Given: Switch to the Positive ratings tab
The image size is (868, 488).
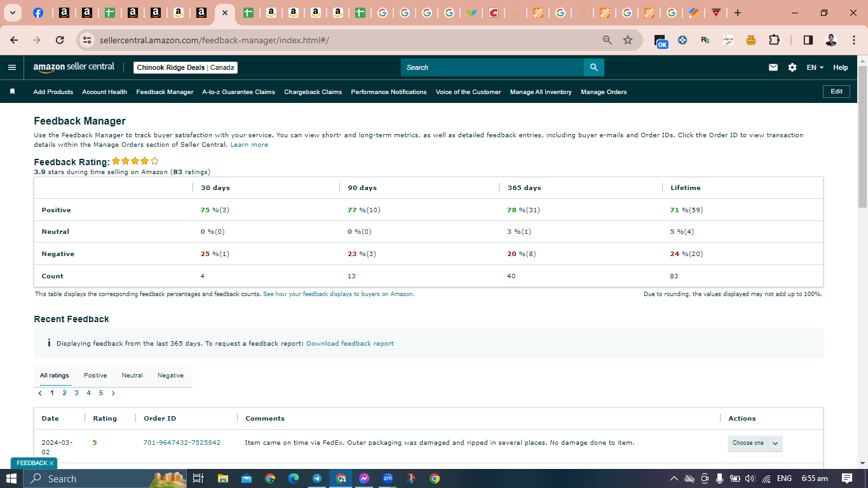Looking at the screenshot, I should point(95,376).
